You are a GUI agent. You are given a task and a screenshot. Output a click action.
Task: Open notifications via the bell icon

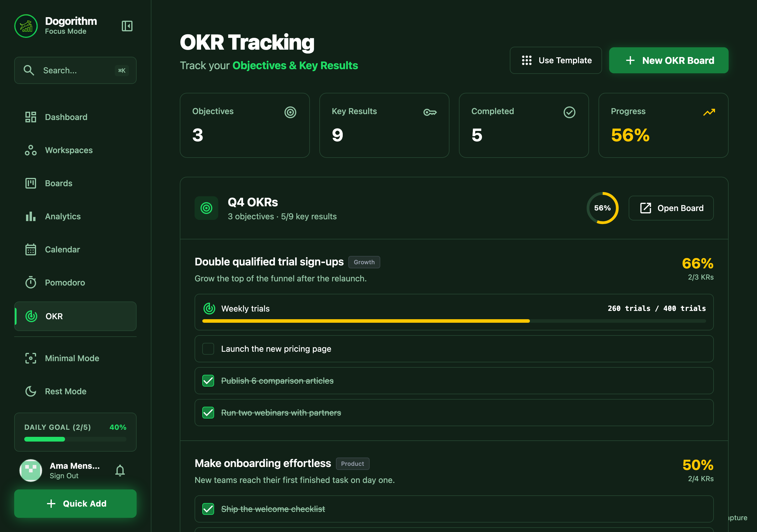(x=120, y=470)
